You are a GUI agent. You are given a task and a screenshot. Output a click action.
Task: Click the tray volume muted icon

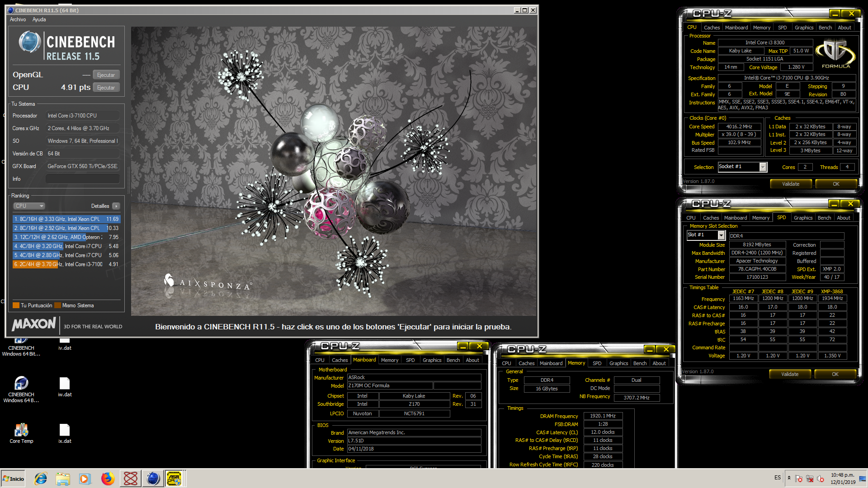[821, 479]
